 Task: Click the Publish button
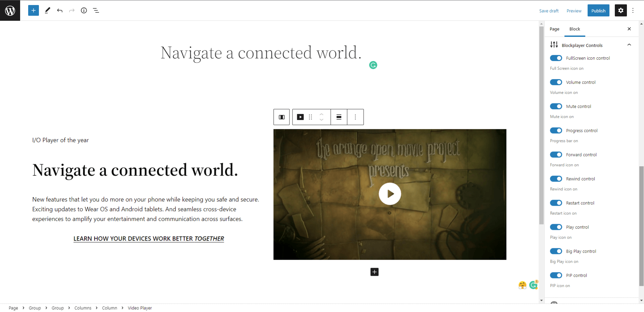598,11
